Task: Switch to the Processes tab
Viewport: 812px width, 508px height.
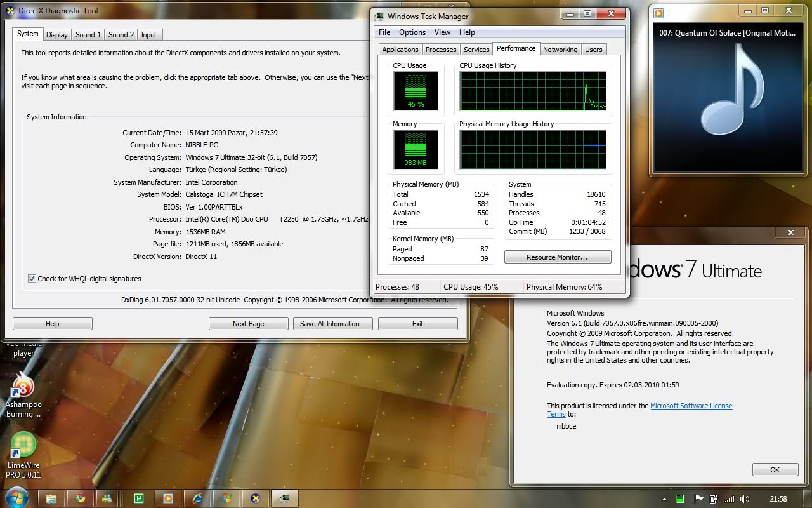Action: point(441,50)
